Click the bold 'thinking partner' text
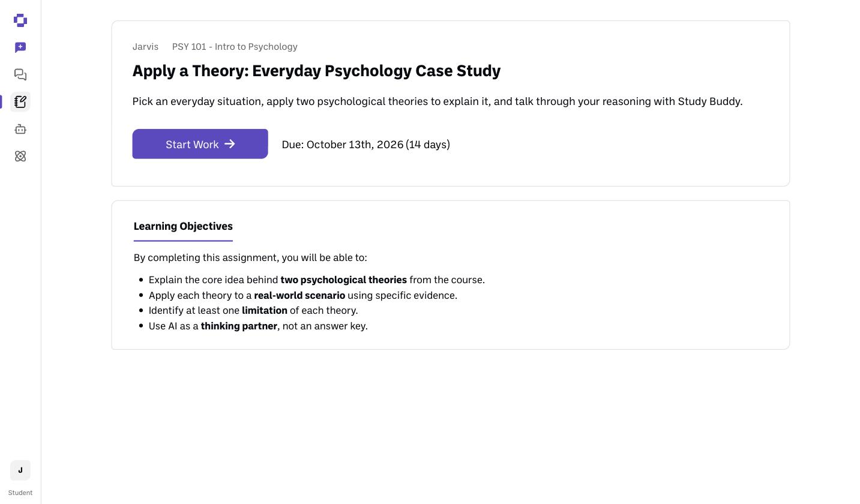The width and height of the screenshot is (860, 504). pos(239,326)
